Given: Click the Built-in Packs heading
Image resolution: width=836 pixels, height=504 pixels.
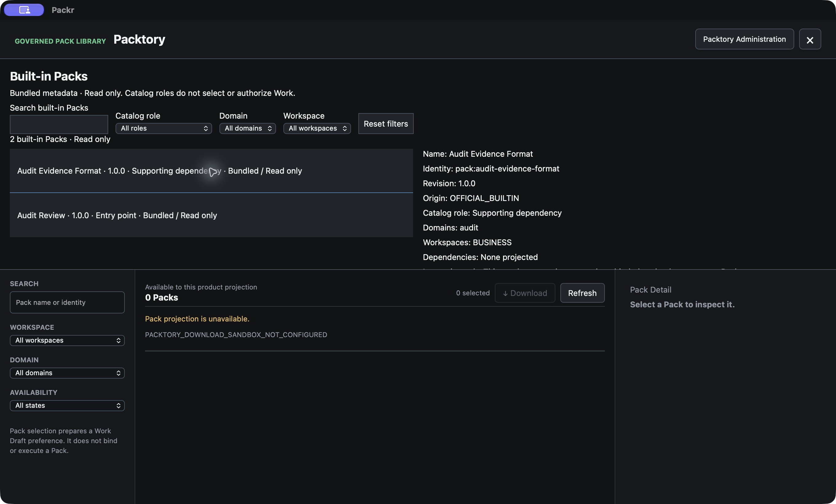Looking at the screenshot, I should tap(49, 76).
